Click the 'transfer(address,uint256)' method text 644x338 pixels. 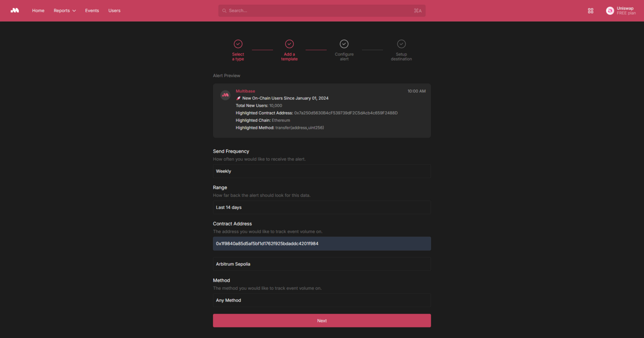[299, 128]
